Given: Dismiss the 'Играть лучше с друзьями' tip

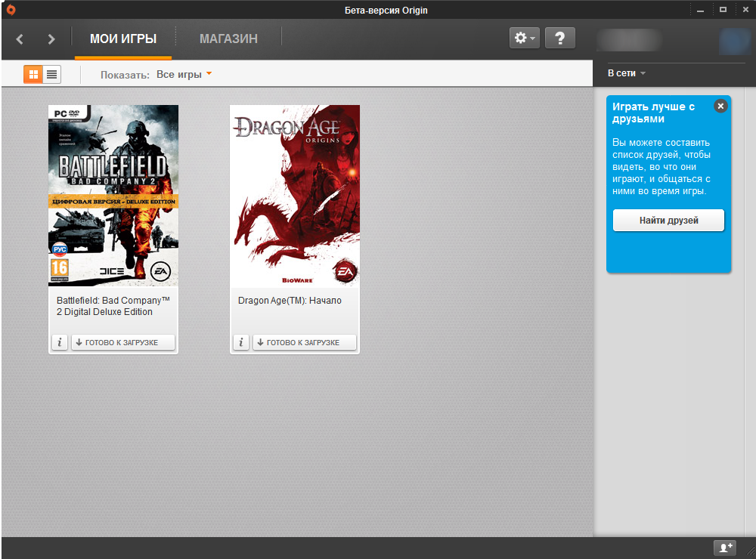Looking at the screenshot, I should click(720, 107).
